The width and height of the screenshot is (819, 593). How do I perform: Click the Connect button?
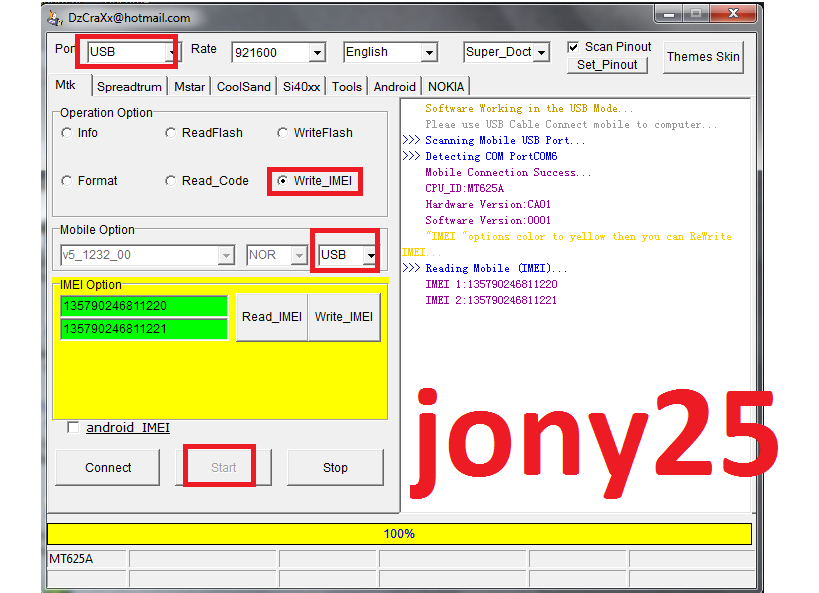coord(108,467)
